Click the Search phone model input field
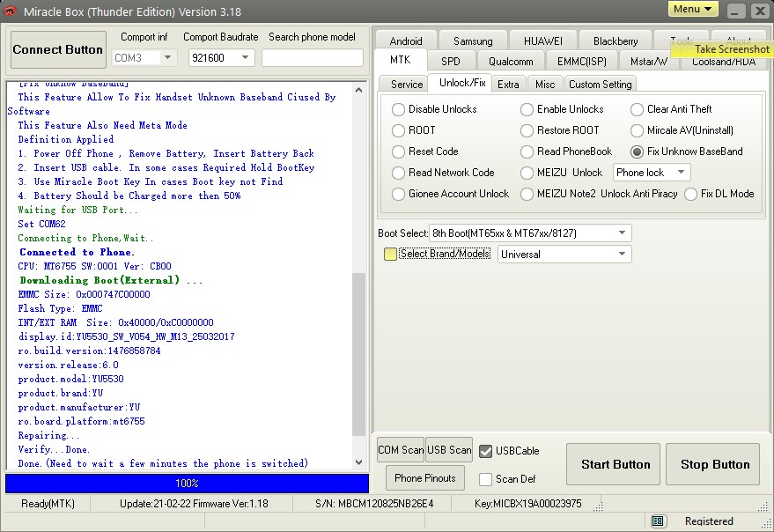The width and height of the screenshot is (774, 532). tap(313, 58)
